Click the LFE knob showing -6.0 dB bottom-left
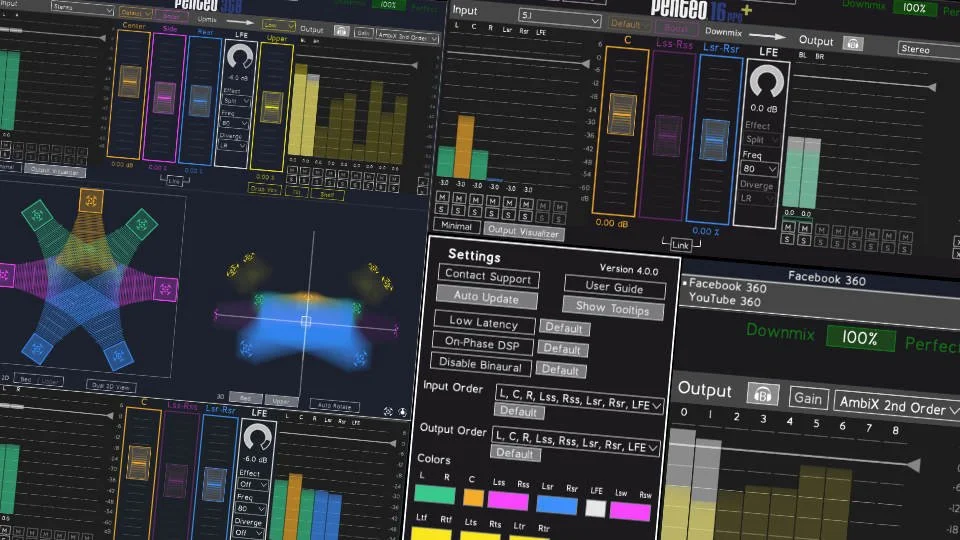 click(x=258, y=437)
